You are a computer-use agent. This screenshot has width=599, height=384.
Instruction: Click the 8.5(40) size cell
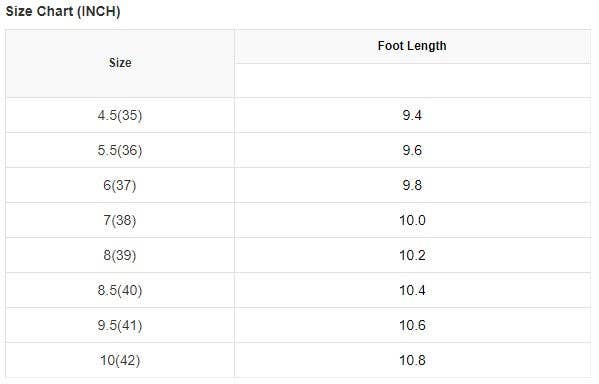click(x=120, y=290)
